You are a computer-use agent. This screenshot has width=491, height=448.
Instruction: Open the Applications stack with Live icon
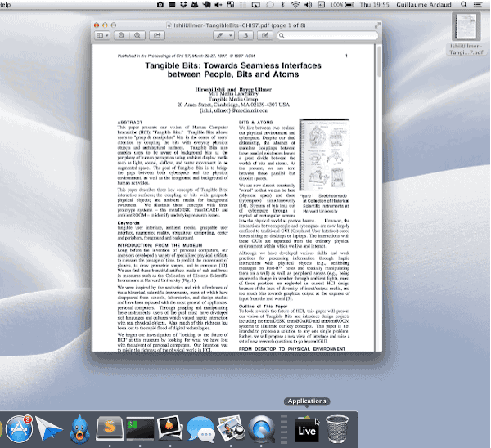coord(307,429)
